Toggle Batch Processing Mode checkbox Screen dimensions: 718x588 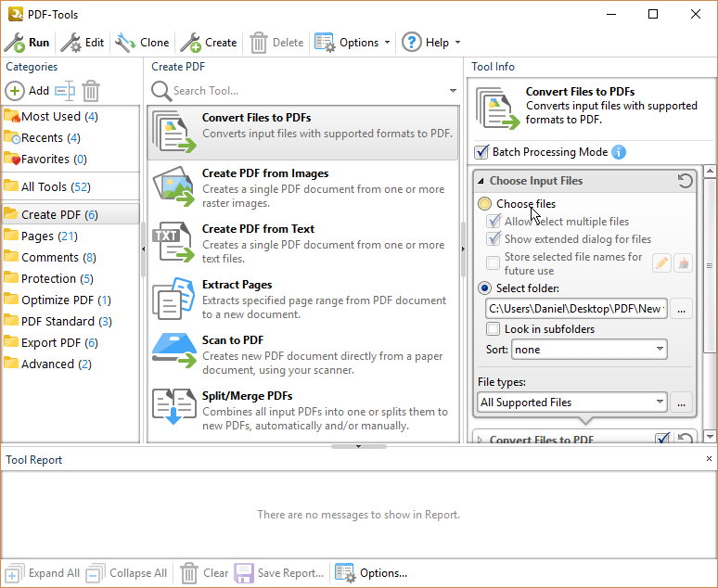pos(481,152)
